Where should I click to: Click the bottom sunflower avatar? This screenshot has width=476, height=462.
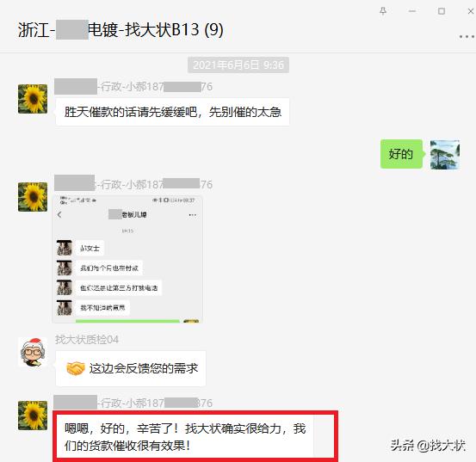point(33,416)
